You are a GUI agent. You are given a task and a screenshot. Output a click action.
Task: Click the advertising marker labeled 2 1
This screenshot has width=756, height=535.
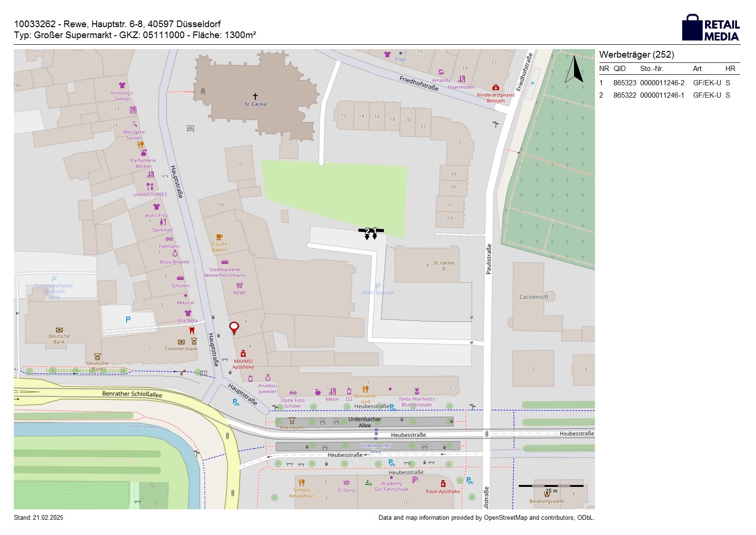coord(371,232)
